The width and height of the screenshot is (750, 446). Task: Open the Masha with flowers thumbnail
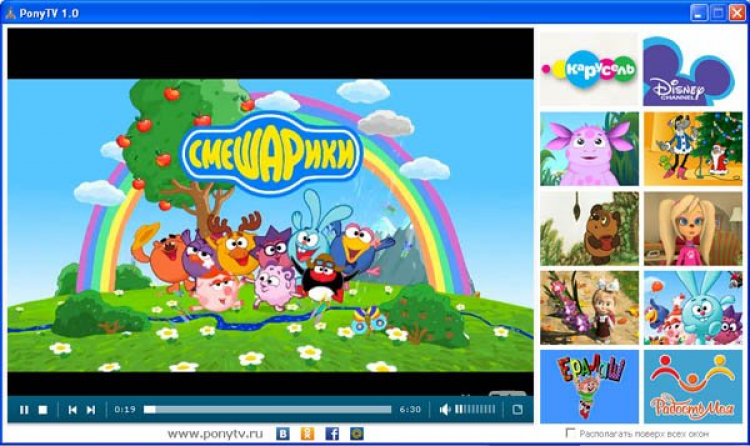[589, 308]
